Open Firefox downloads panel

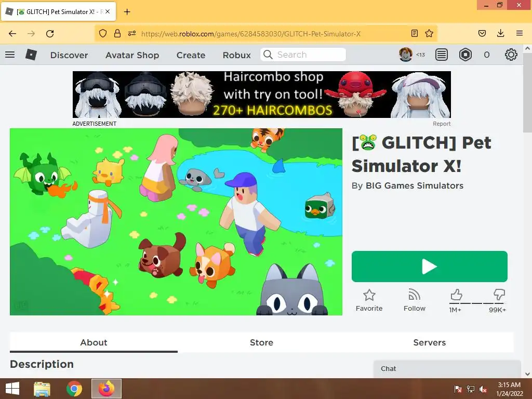pyautogui.click(x=500, y=33)
